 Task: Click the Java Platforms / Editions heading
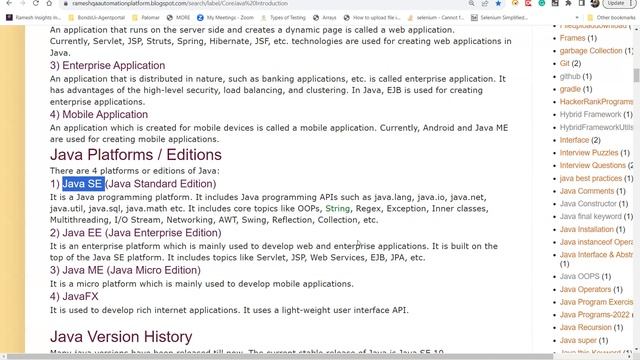point(136,155)
